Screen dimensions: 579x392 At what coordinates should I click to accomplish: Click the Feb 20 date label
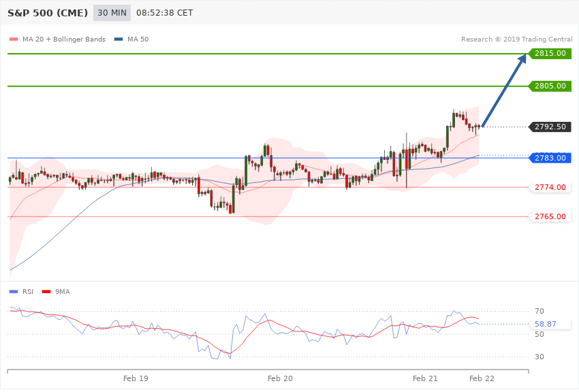pos(280,378)
